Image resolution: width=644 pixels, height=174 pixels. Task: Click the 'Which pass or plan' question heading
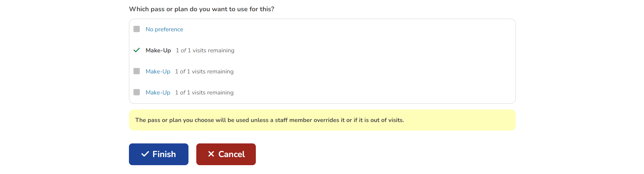pyautogui.click(x=201, y=9)
